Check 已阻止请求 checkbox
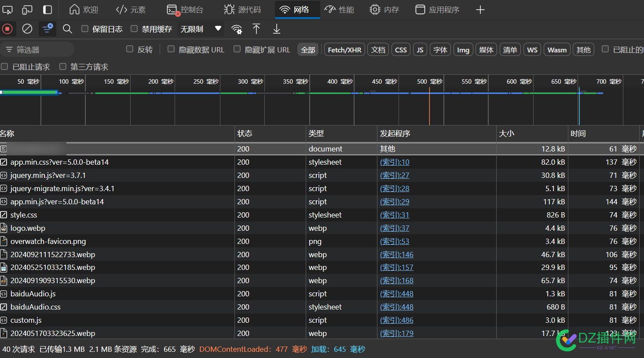 4,66
